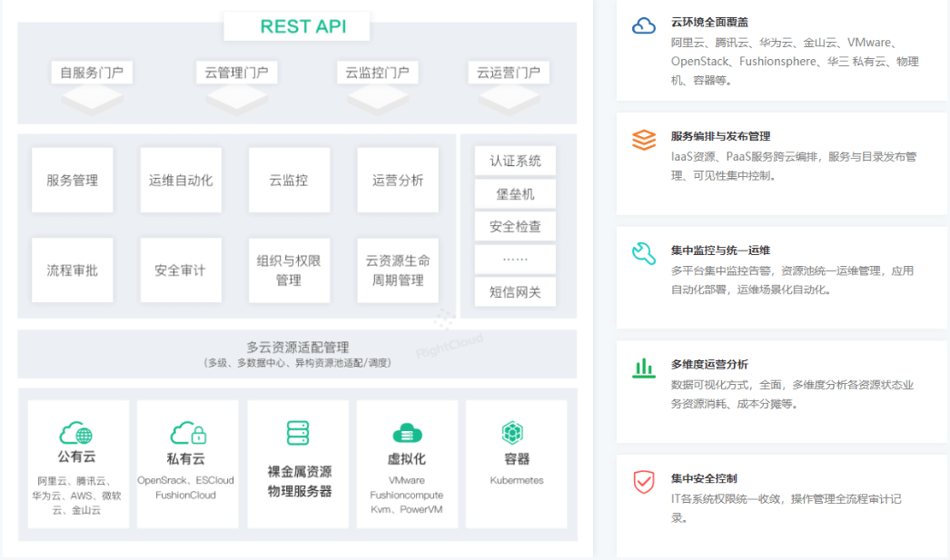Click the 私有云 cloud lock icon
This screenshot has height=560, width=950.
188,434
